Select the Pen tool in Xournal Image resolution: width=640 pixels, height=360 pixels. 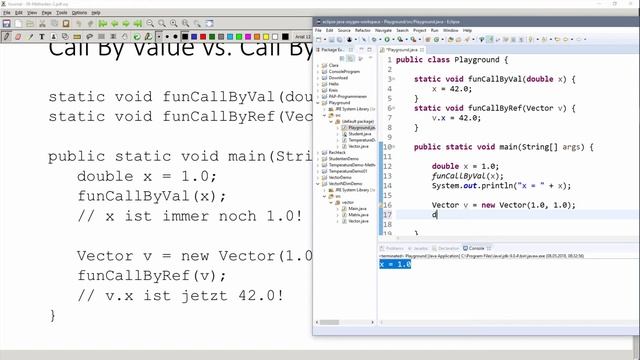tap(7, 37)
